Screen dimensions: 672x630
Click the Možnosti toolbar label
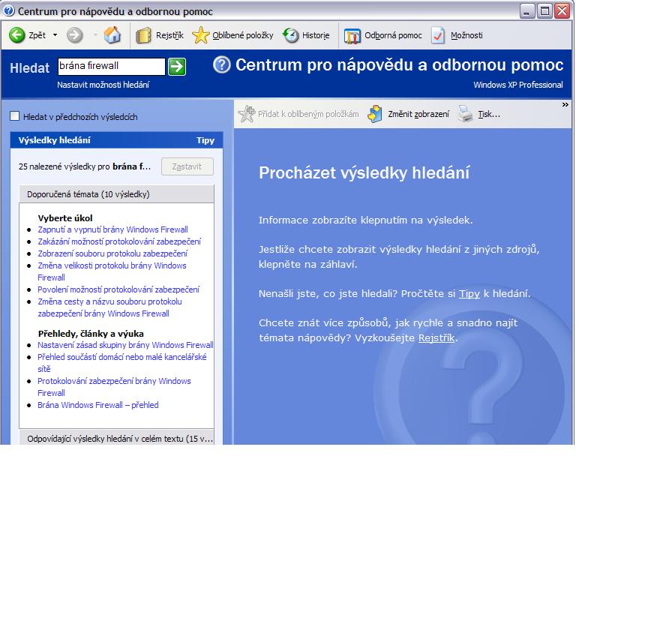(466, 35)
